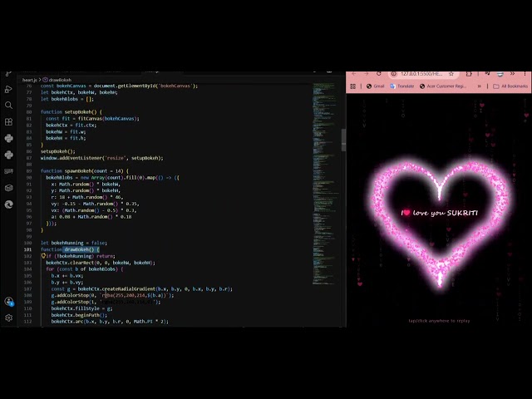Open the media control icon in browser toolbar
This screenshot has height=399, width=532.
click(487, 74)
